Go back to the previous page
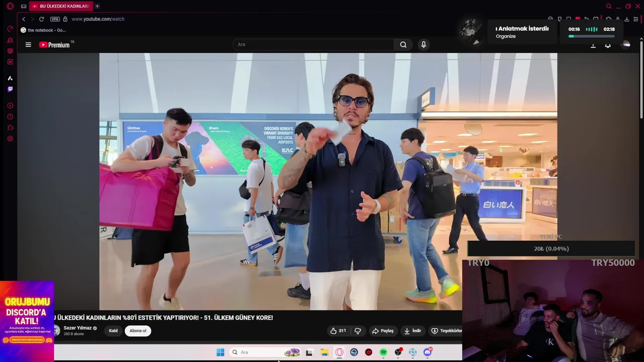 click(23, 19)
